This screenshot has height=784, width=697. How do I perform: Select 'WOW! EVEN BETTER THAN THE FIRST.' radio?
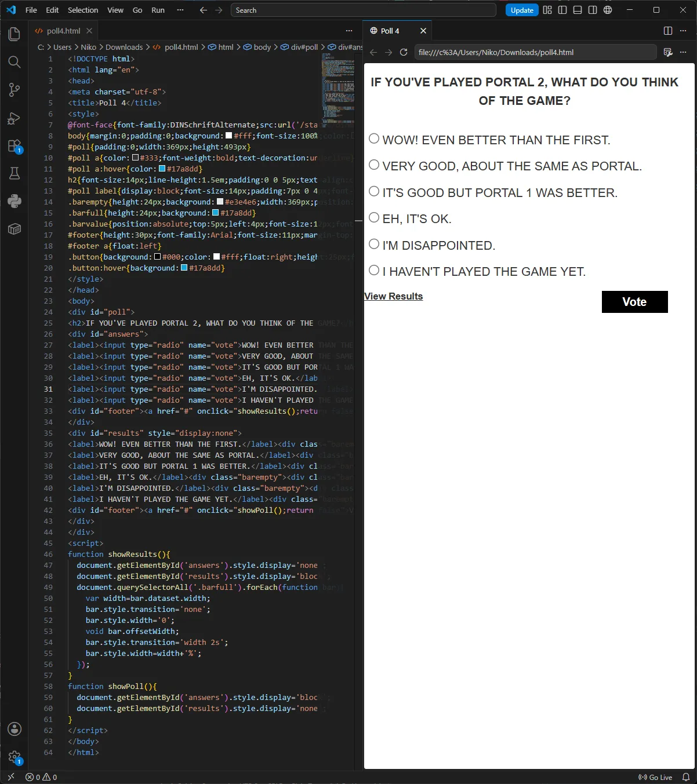374,138
